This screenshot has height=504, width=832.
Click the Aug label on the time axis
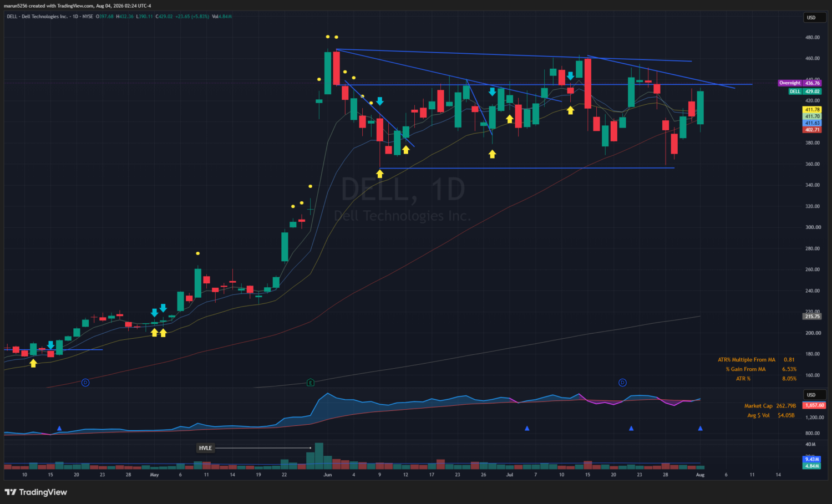(700, 475)
